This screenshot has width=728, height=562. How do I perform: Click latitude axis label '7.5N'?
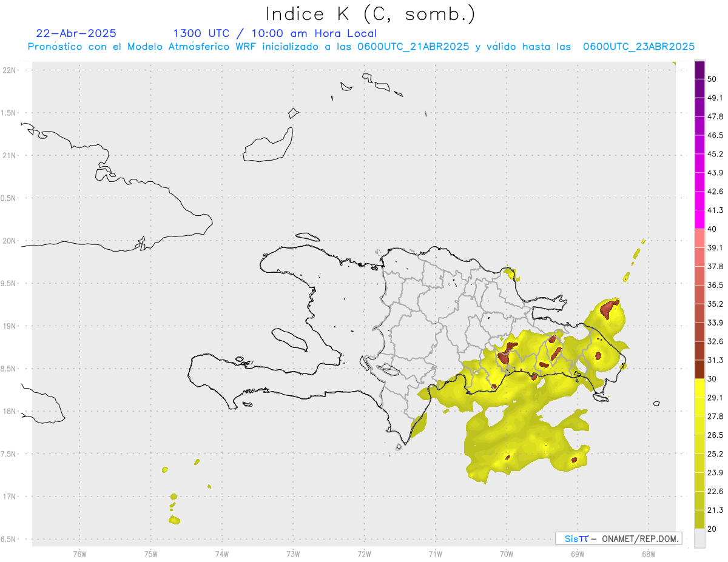pyautogui.click(x=9, y=454)
